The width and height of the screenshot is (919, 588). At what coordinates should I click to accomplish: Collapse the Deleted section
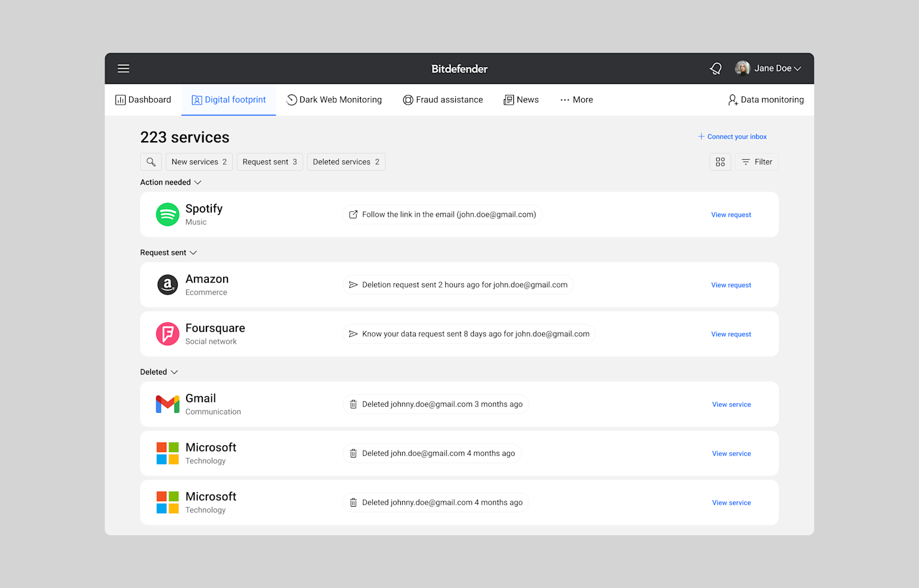coord(159,372)
